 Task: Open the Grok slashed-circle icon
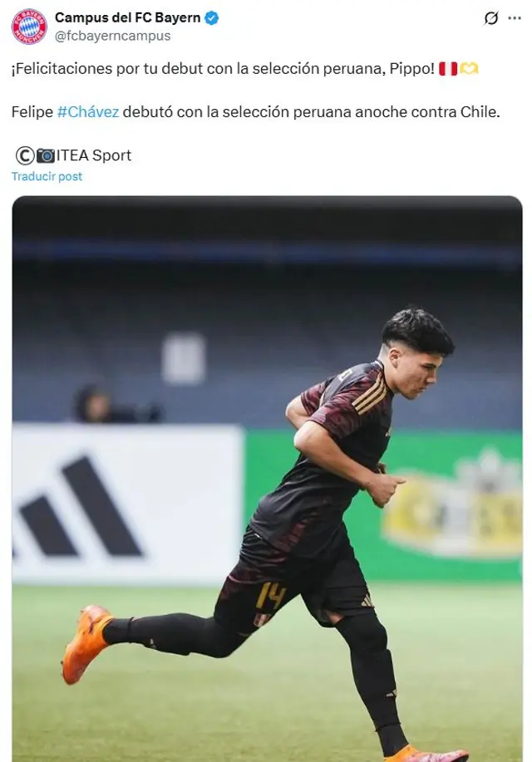[491, 18]
